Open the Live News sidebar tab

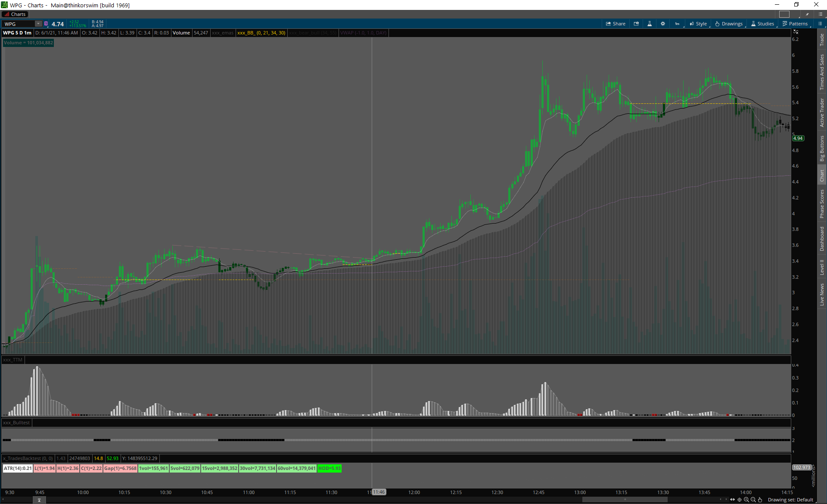tap(822, 295)
